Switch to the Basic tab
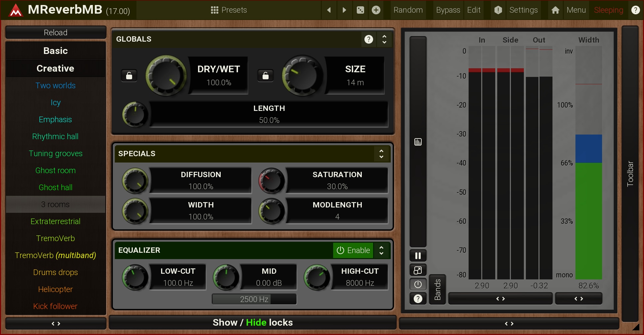The image size is (644, 335). pos(56,51)
